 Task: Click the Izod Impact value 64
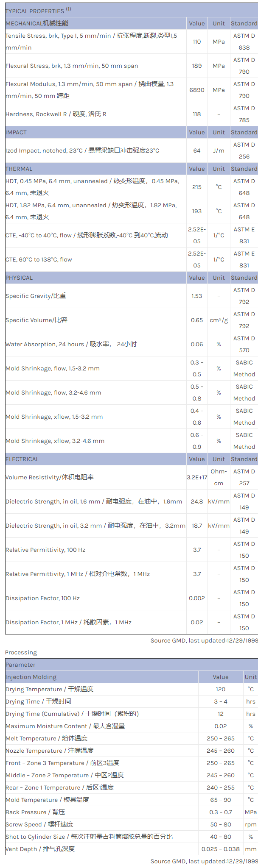[197, 150]
